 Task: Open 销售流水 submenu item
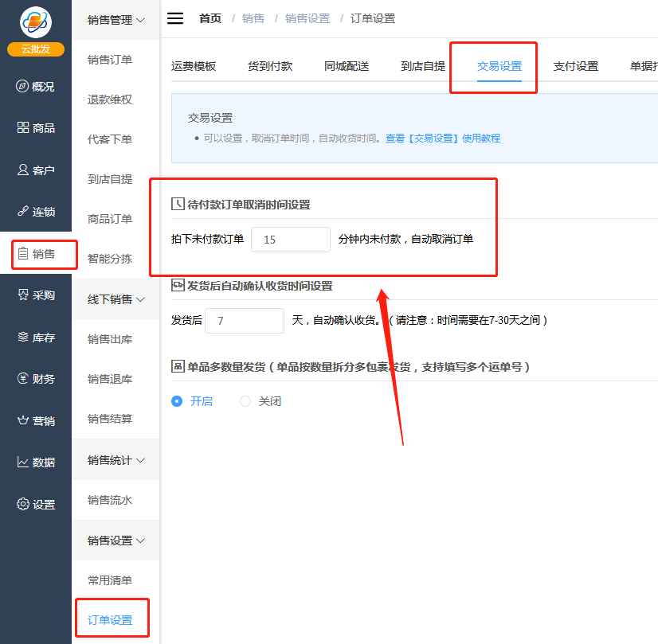(110, 500)
